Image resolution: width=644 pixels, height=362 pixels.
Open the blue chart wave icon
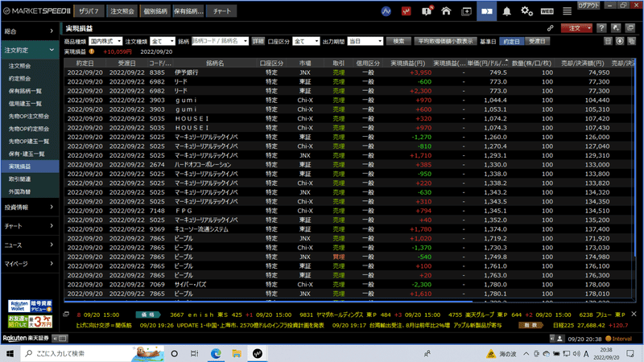tap(386, 11)
